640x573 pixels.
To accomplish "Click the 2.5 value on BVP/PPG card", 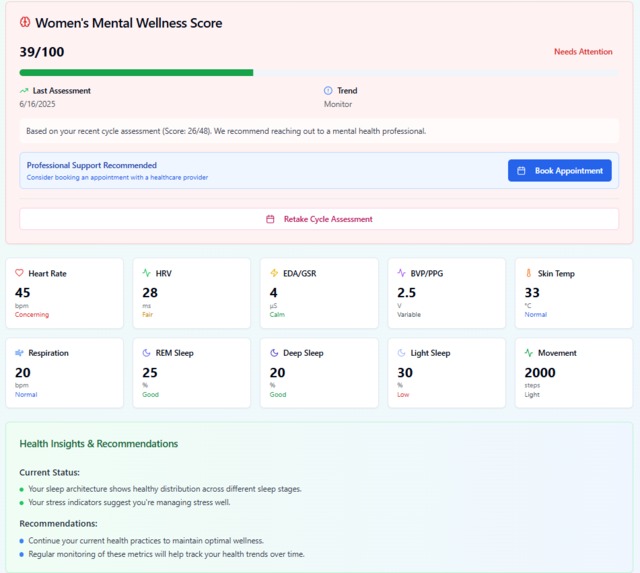I will (407, 293).
